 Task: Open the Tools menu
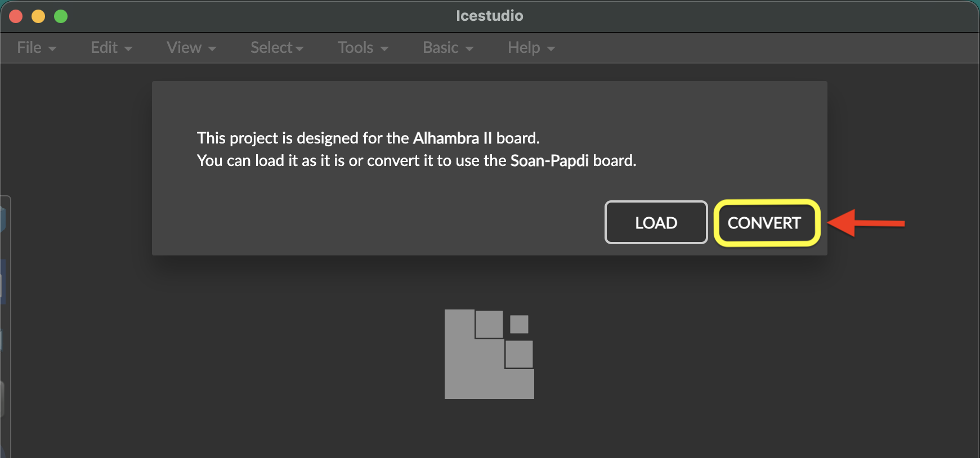pos(363,48)
